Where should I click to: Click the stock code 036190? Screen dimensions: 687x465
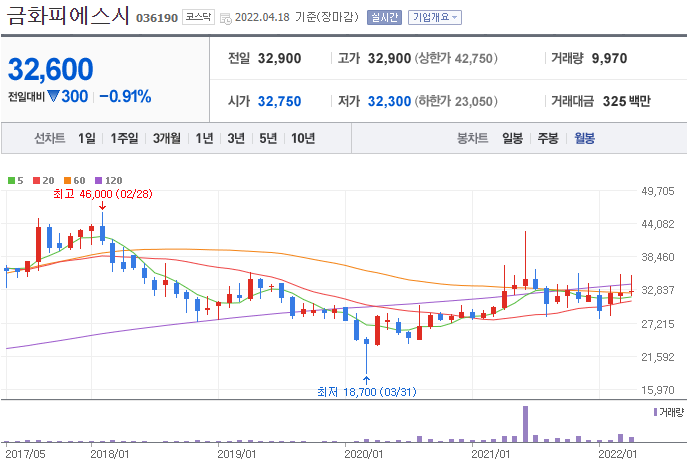[157, 18]
